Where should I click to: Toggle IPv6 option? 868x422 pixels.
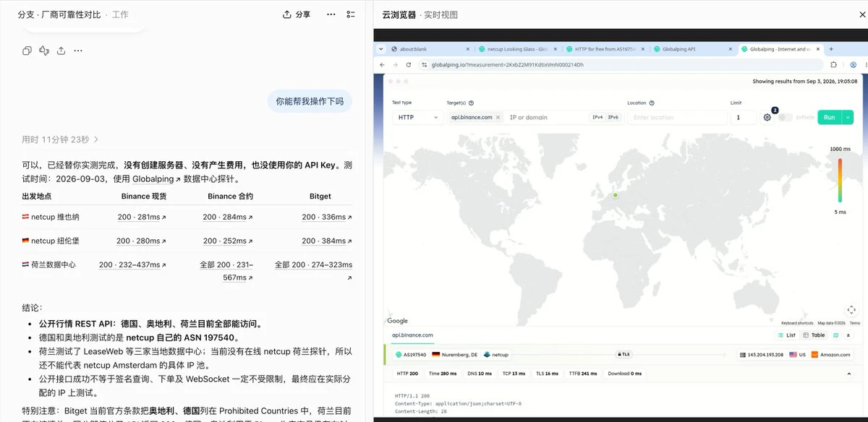point(613,117)
